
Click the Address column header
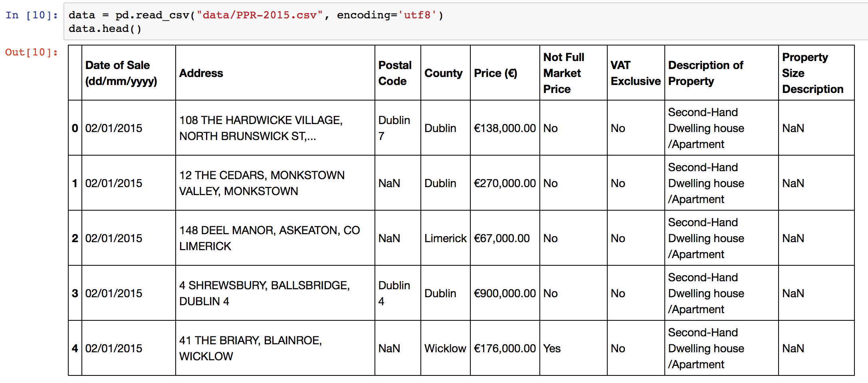point(201,73)
